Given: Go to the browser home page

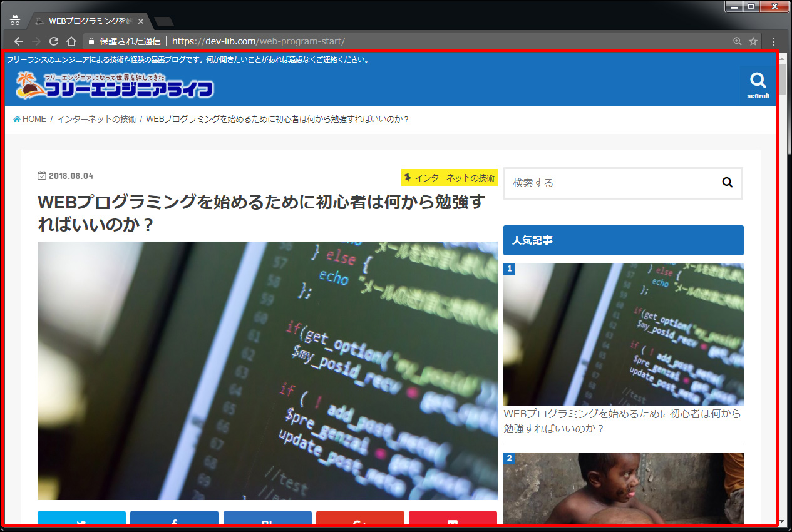Looking at the screenshot, I should 71,41.
